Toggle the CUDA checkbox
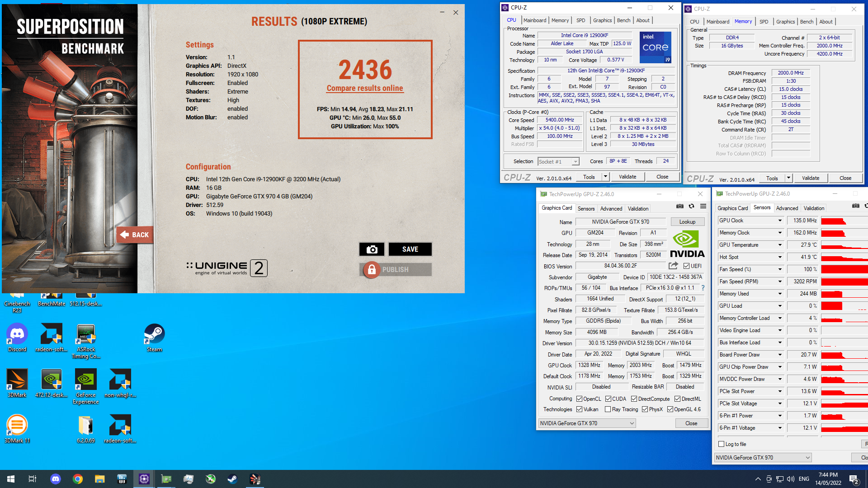The height and width of the screenshot is (488, 868). pos(609,399)
